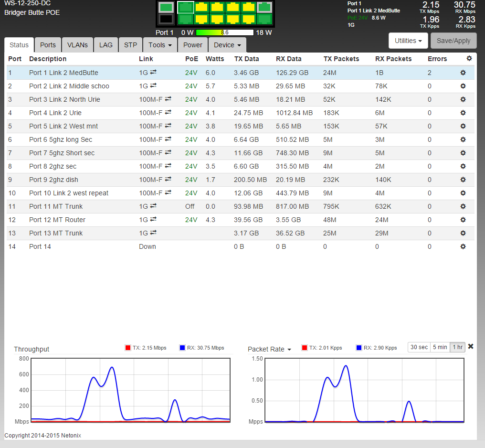The width and height of the screenshot is (485, 448).
Task: Click the gear icon in table header
Action: click(469, 58)
